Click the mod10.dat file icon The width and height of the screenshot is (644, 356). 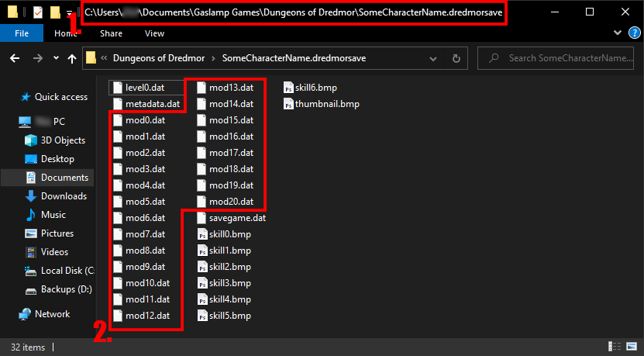click(118, 283)
